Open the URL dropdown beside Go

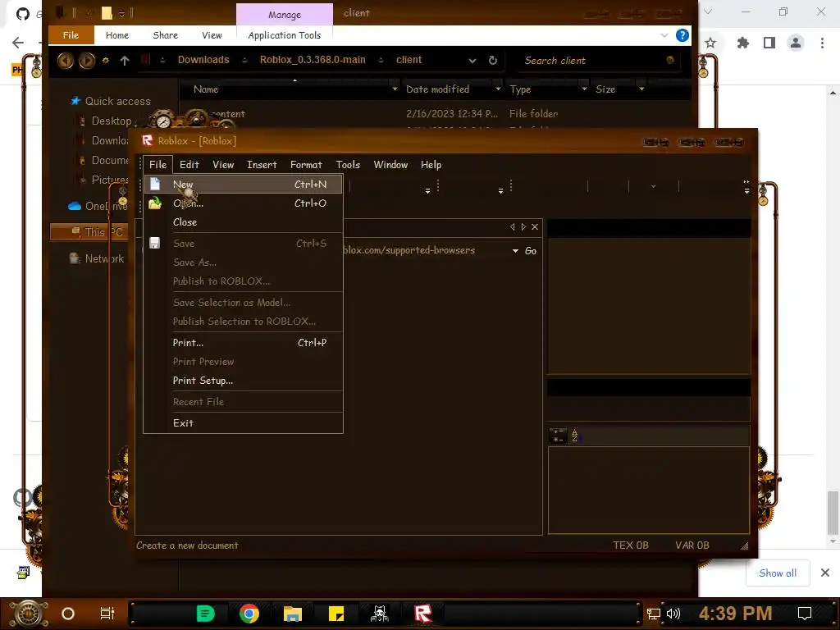point(515,251)
